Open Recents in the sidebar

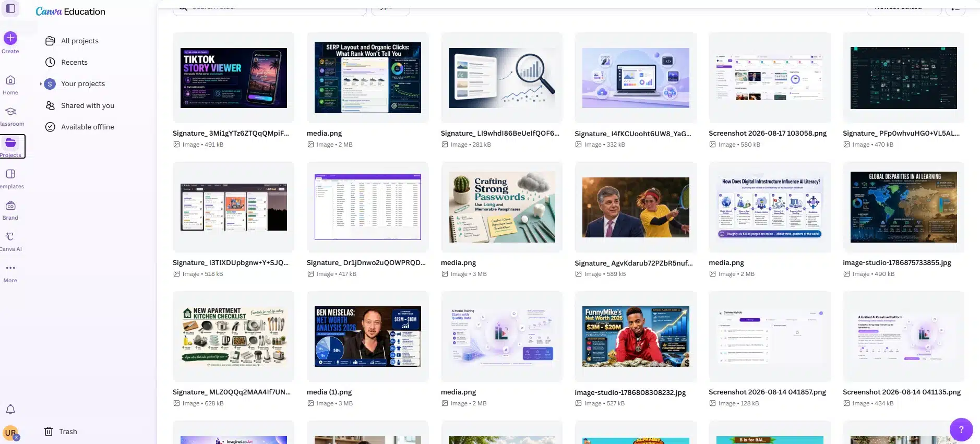[74, 62]
